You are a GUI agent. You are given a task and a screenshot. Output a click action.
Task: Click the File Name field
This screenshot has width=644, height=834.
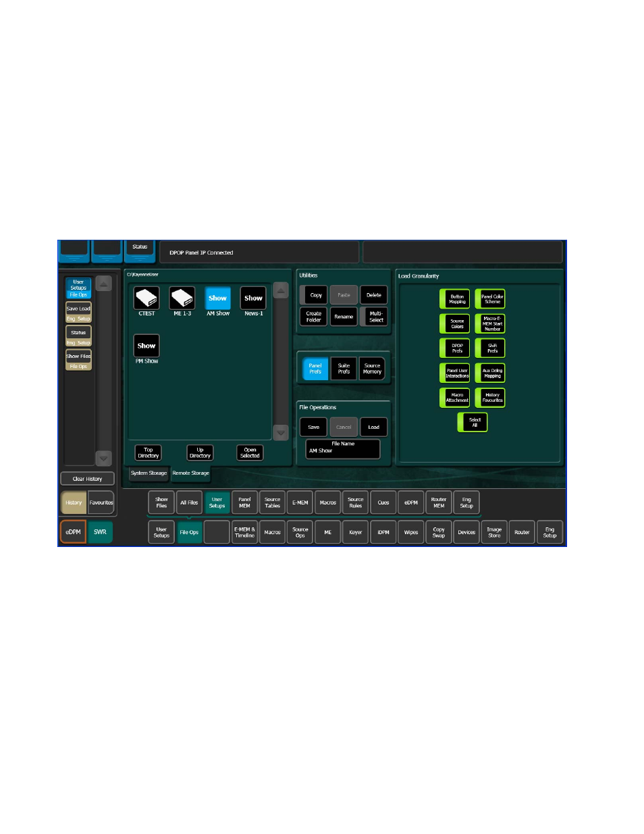pos(343,448)
